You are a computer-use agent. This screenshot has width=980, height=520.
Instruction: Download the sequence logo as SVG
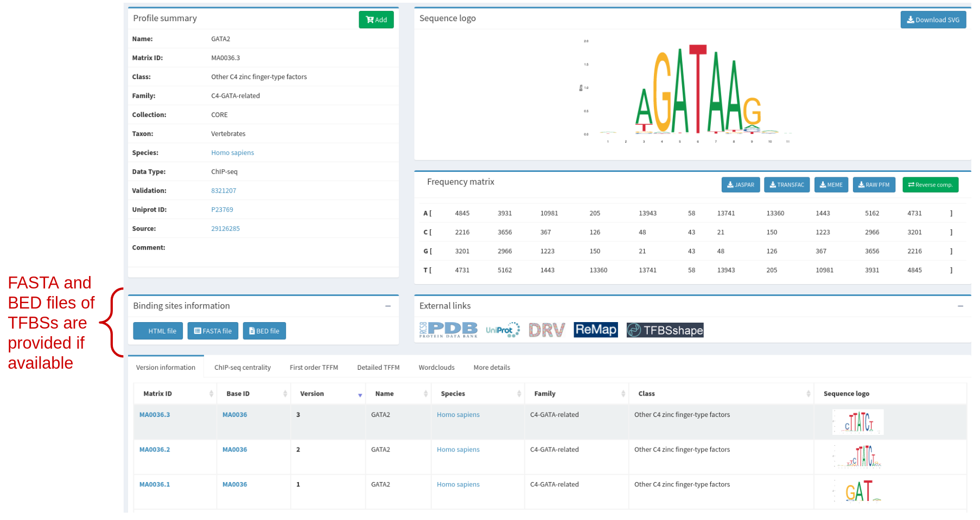933,20
